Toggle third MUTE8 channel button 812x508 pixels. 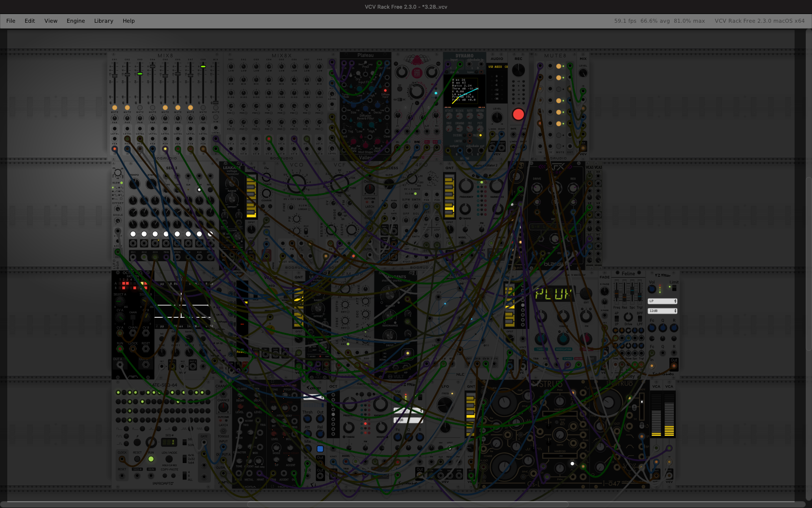click(x=559, y=89)
